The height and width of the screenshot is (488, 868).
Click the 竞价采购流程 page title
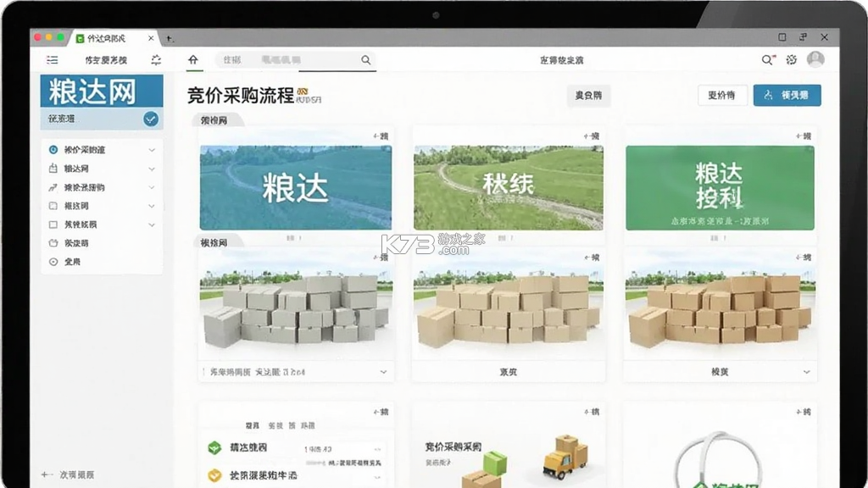(x=241, y=95)
